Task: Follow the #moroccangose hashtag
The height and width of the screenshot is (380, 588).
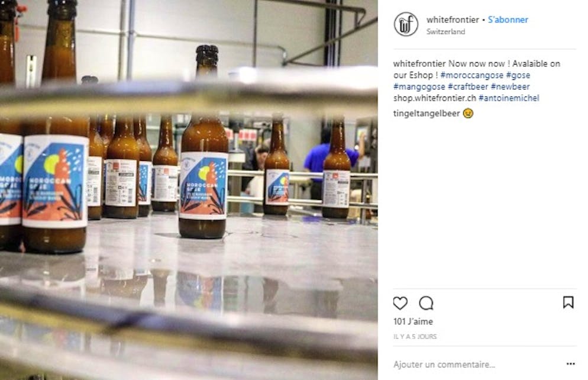Action: [471, 75]
